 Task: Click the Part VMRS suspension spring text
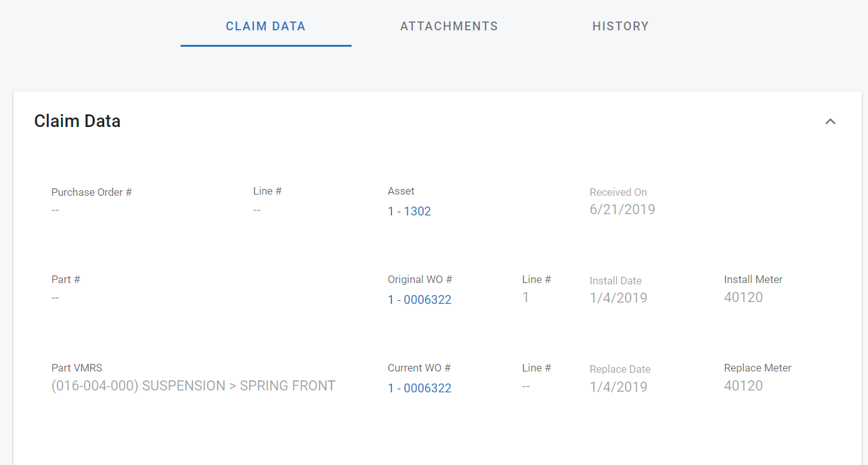click(x=193, y=385)
